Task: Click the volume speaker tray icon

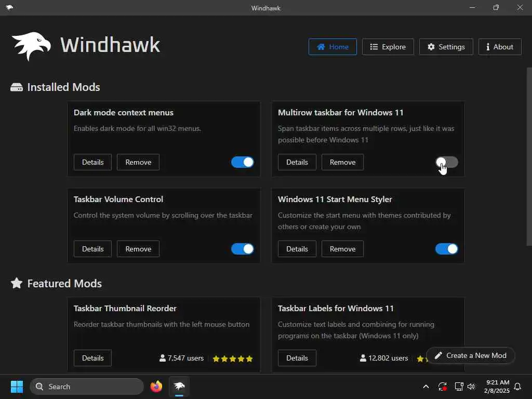Action: pyautogui.click(x=471, y=387)
